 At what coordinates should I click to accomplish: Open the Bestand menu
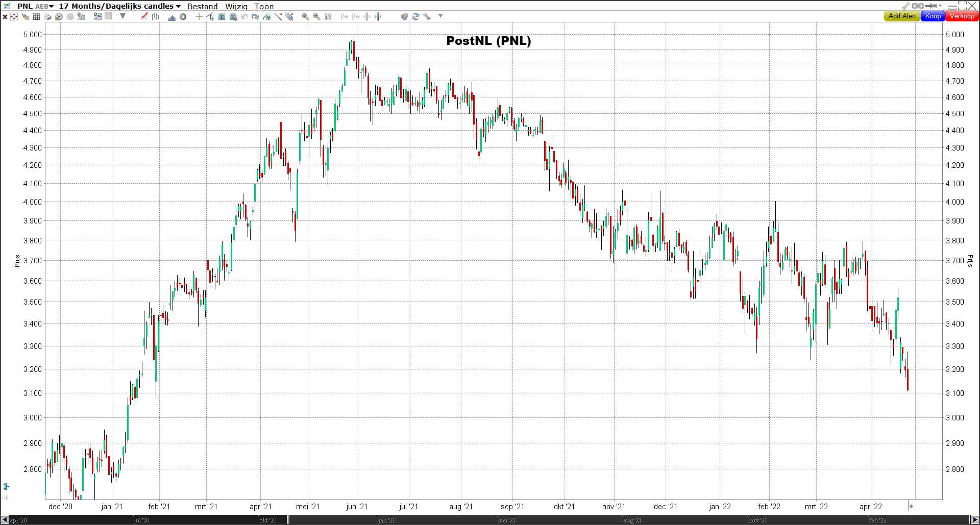click(202, 6)
